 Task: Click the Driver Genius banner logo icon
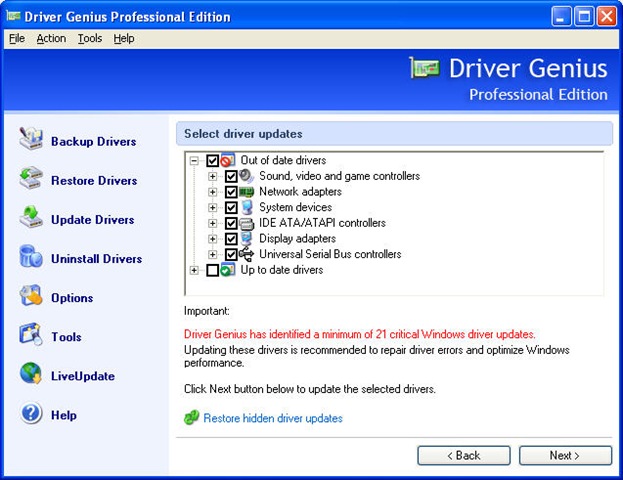(424, 68)
